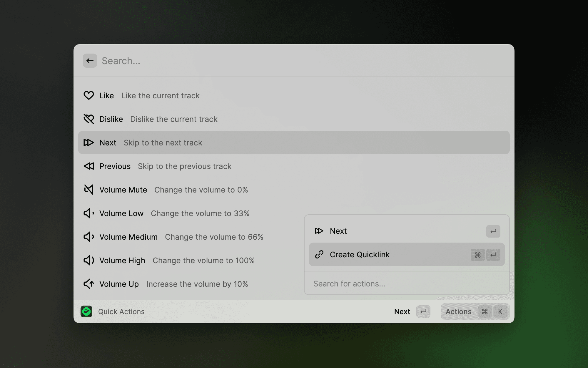Click the back arrow button
The height and width of the screenshot is (368, 588).
(x=90, y=61)
